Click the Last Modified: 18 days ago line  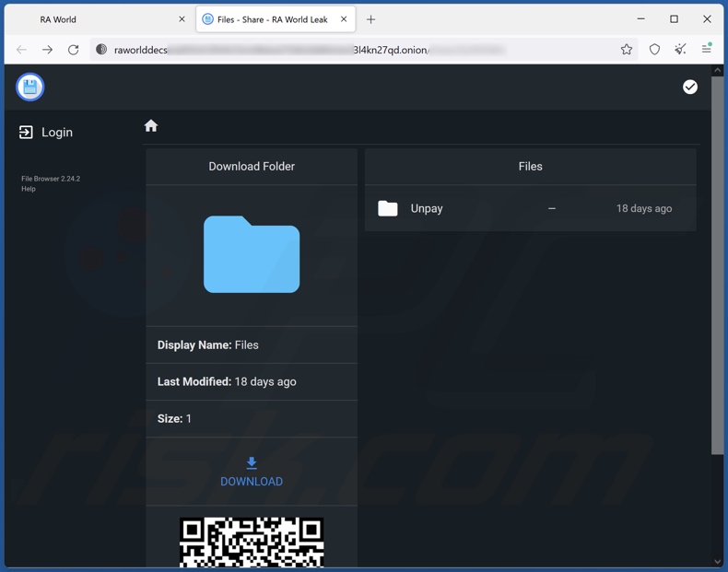tap(227, 382)
